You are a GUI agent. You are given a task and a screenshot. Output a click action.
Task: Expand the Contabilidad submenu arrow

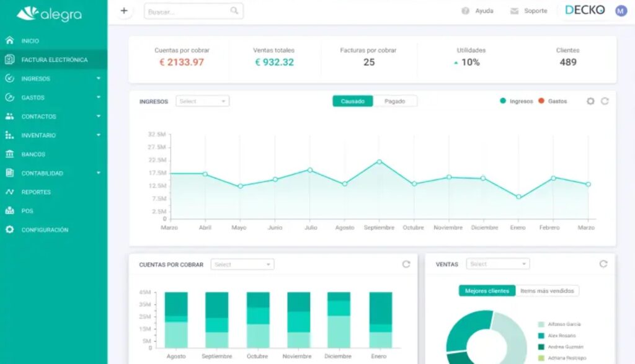[99, 173]
